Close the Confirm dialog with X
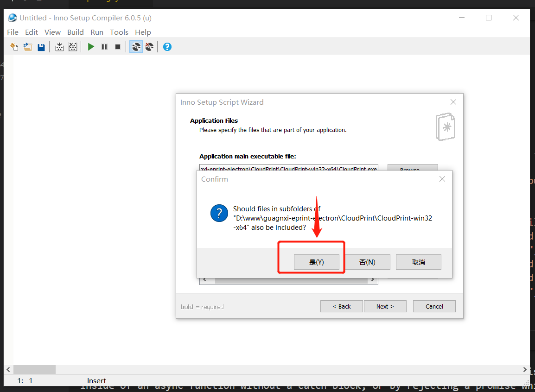 tap(442, 179)
